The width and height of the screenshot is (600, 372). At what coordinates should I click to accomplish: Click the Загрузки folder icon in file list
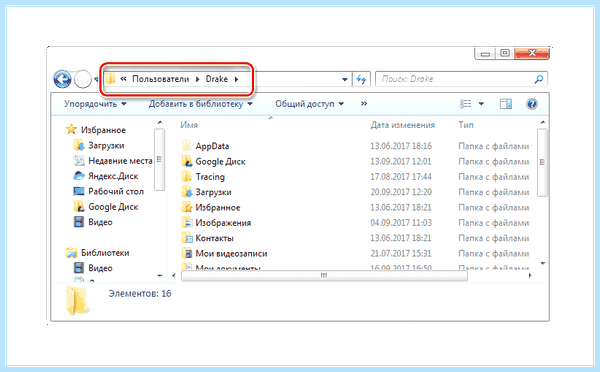click(x=187, y=192)
